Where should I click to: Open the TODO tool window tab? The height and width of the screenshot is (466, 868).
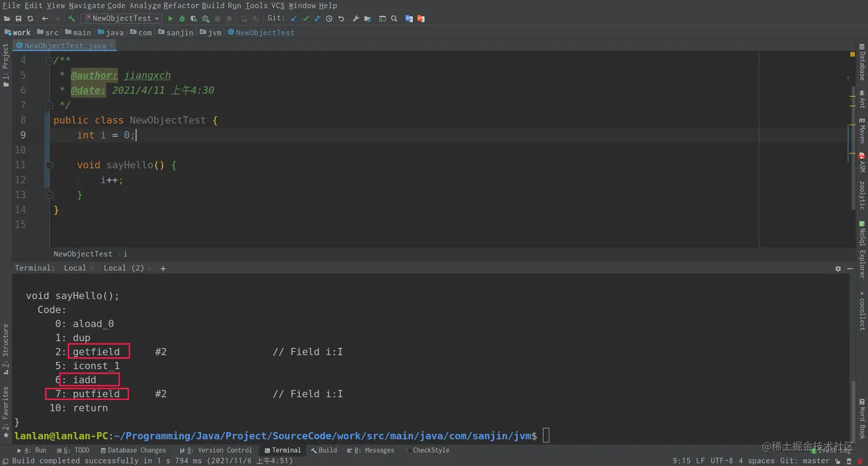pyautogui.click(x=73, y=450)
